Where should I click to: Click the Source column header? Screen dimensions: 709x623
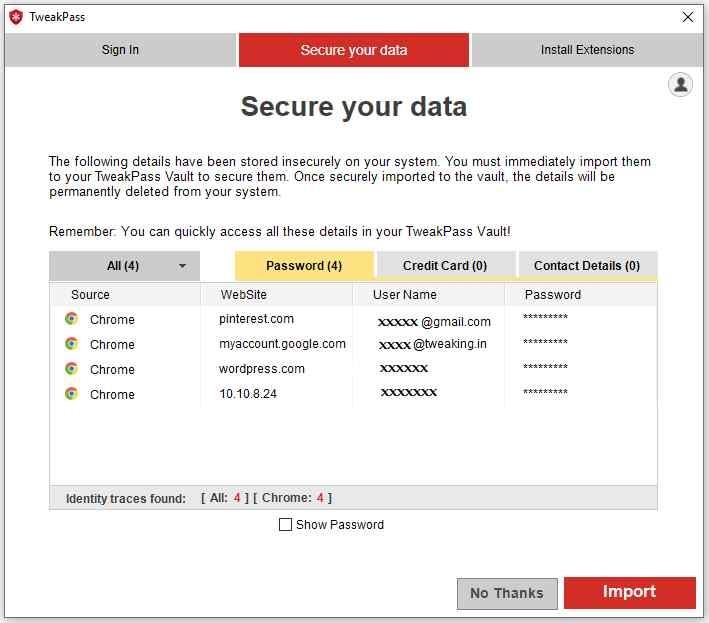coord(90,295)
